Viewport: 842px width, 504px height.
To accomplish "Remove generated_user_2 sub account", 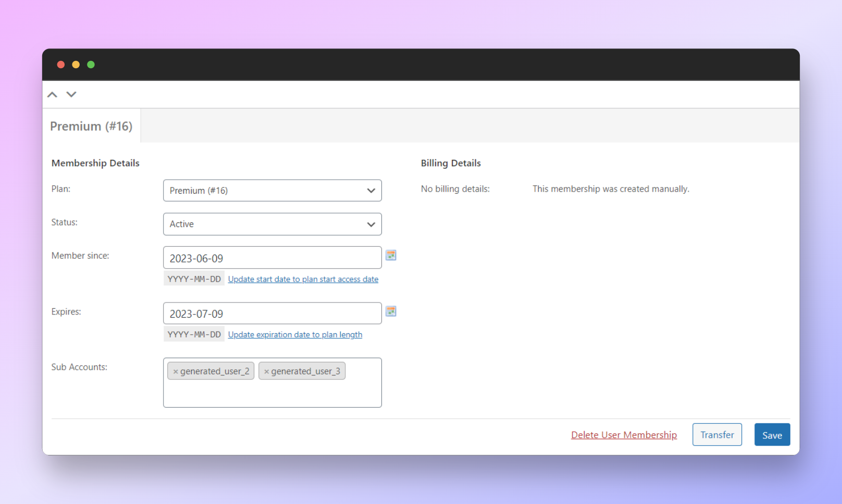I will click(x=176, y=372).
